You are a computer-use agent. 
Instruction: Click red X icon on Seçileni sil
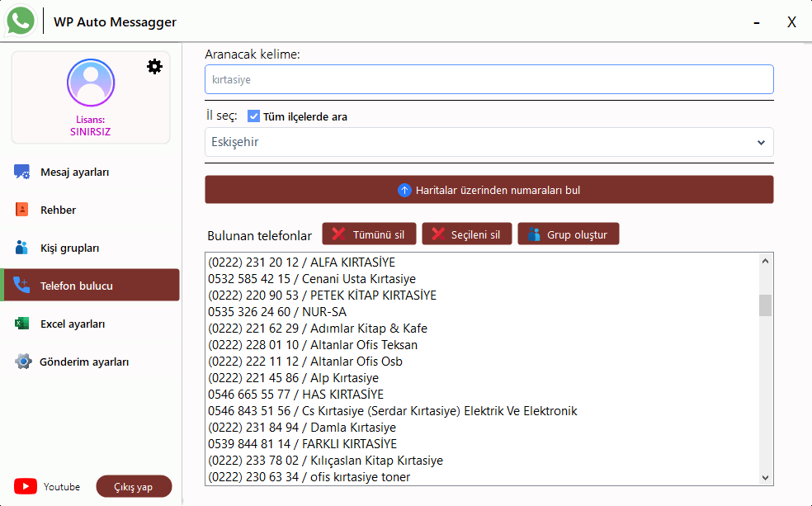point(438,234)
